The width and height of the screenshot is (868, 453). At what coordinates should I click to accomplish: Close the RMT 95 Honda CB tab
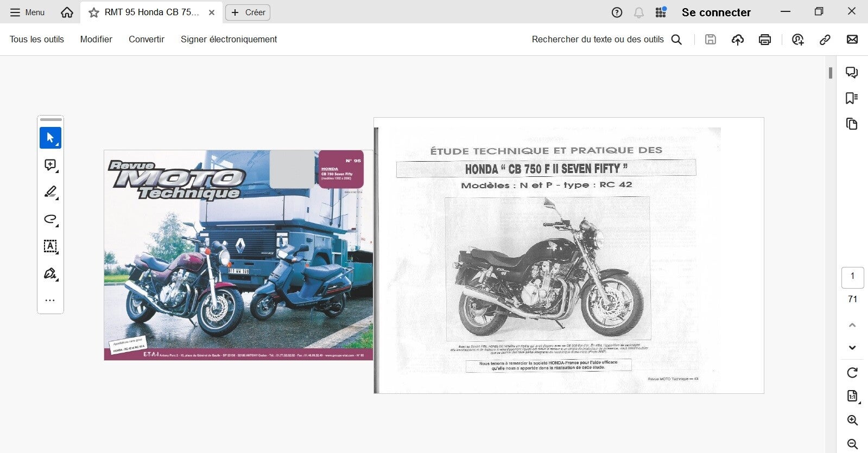212,12
